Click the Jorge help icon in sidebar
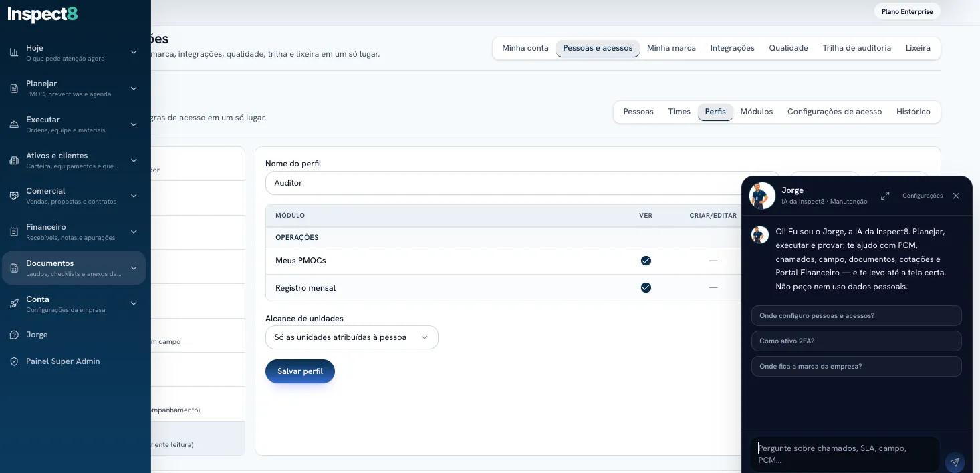Screen dimensions: 980x473 tap(14, 335)
